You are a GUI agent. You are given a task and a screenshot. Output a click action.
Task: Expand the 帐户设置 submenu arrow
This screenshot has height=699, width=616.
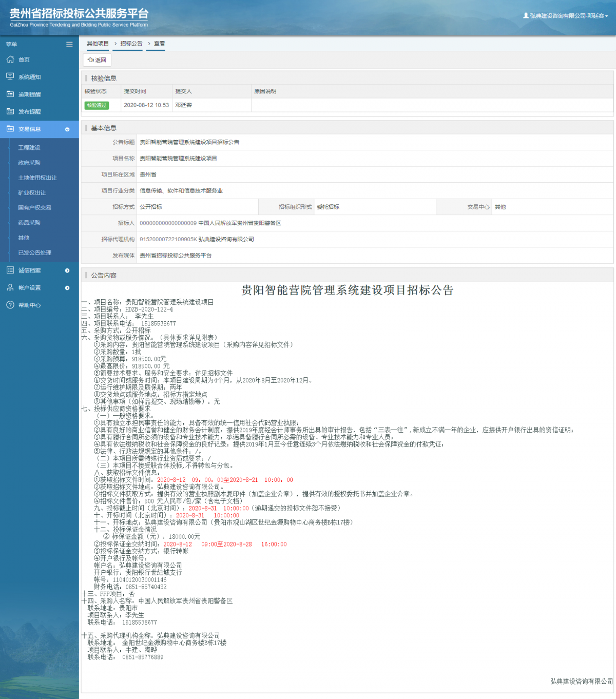(67, 288)
